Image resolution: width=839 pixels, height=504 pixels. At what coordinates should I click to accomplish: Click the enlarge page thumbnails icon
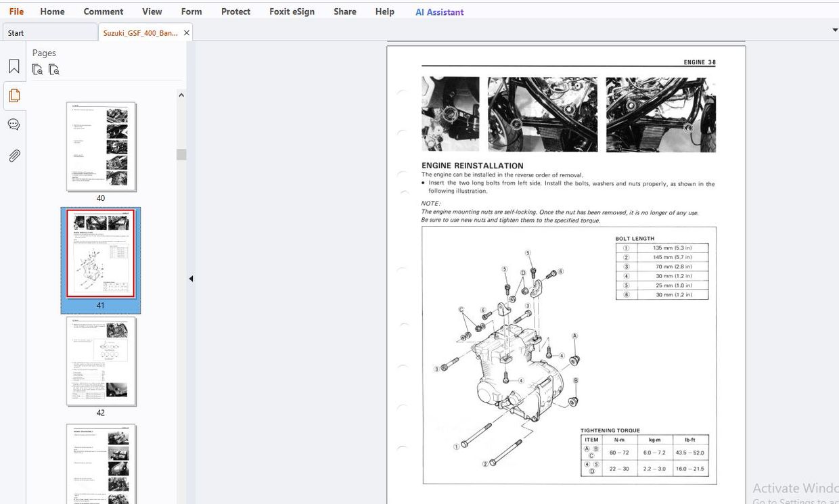point(53,69)
